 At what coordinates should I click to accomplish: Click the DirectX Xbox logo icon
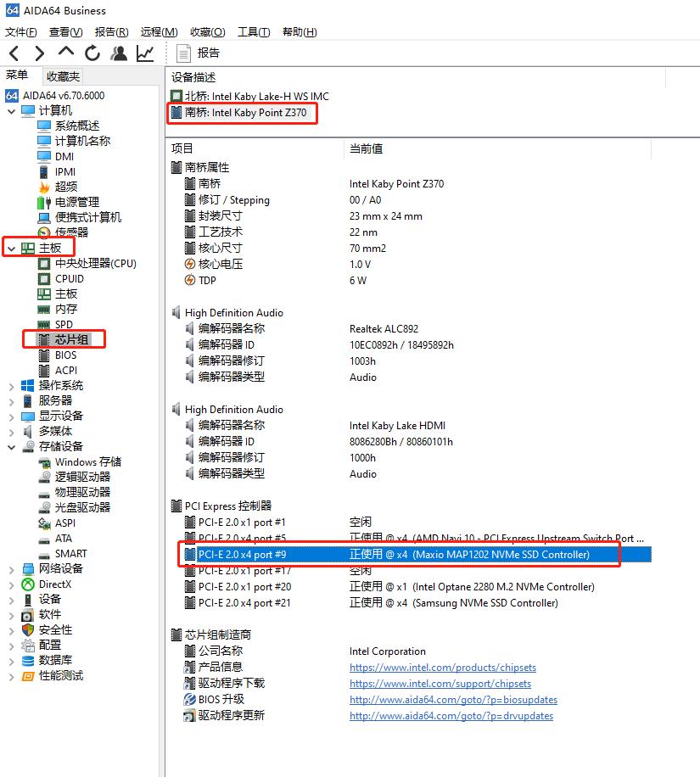28,584
